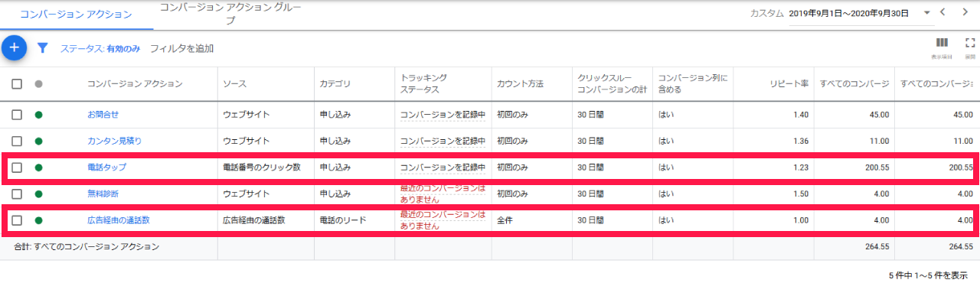
Task: Open the カンタン見積り conversion action link
Action: click(114, 141)
